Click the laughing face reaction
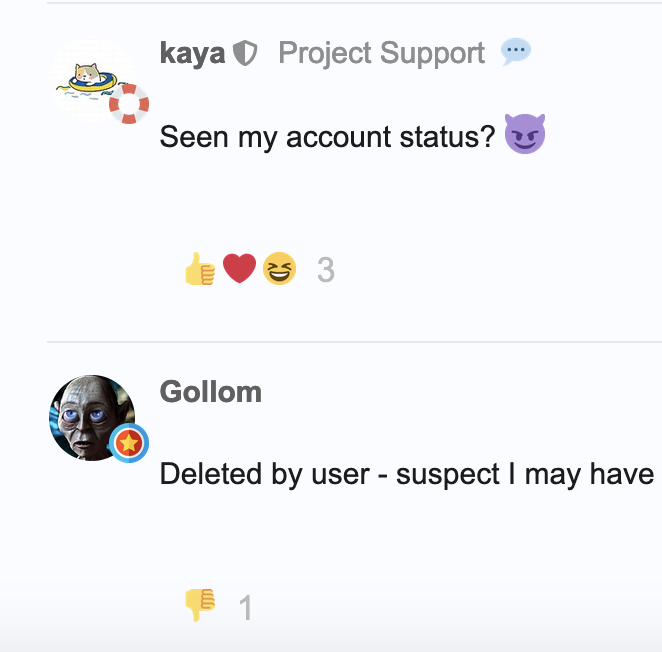This screenshot has width=662, height=652. [x=279, y=269]
